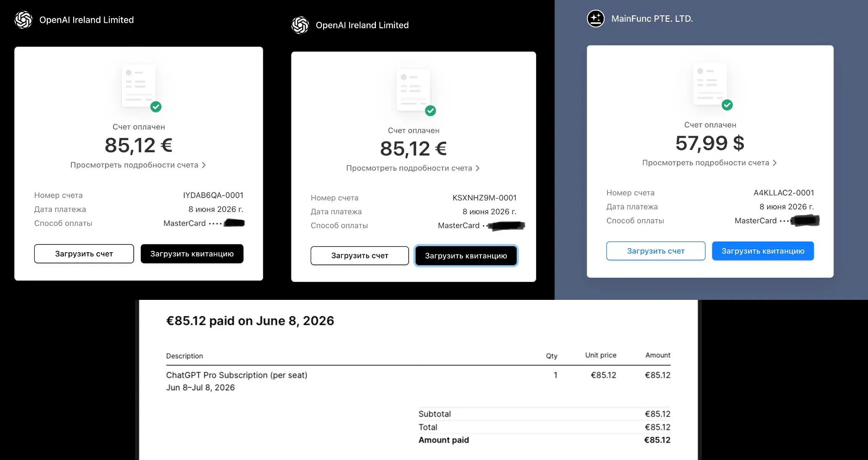868x460 pixels.
Task: Download the MainFunc invoice with Загрузить счет
Action: pyautogui.click(x=656, y=251)
